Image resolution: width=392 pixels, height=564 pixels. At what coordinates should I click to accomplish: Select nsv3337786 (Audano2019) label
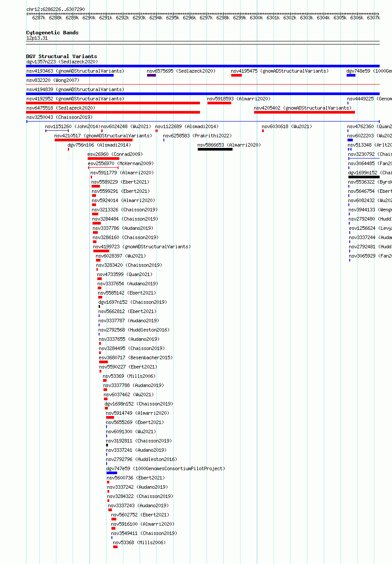pyautogui.click(x=123, y=228)
